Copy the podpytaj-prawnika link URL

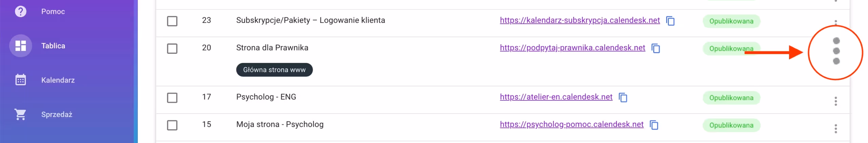(655, 48)
